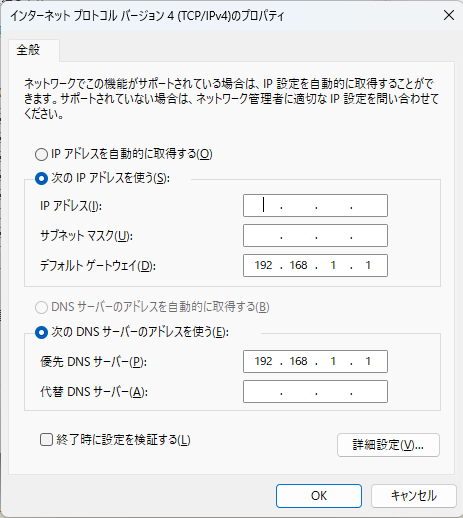The image size is (463, 518).
Task: Open 詳細設定 advanced settings
Action: (388, 445)
